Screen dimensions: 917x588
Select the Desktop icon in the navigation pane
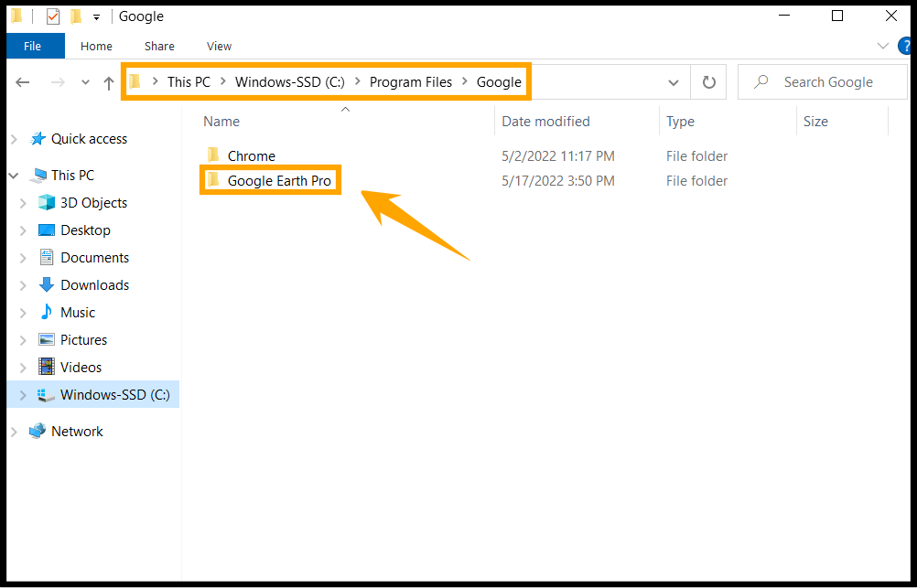(x=47, y=230)
